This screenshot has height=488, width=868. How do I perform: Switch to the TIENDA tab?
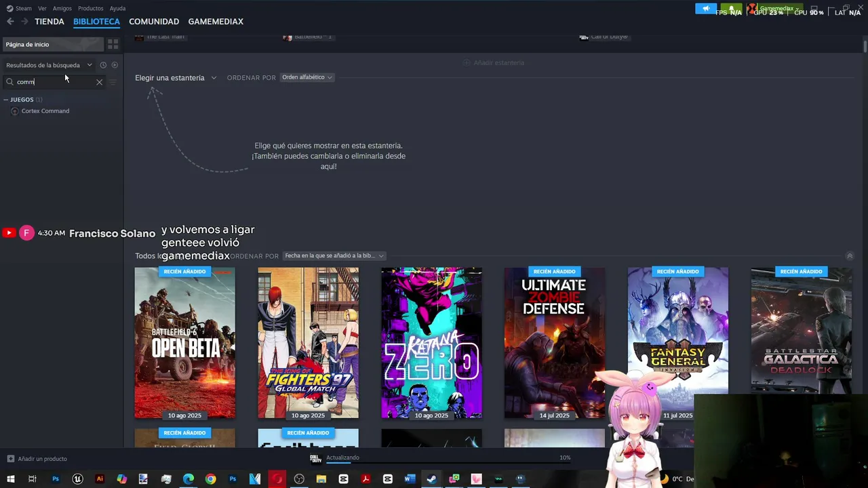click(x=50, y=22)
